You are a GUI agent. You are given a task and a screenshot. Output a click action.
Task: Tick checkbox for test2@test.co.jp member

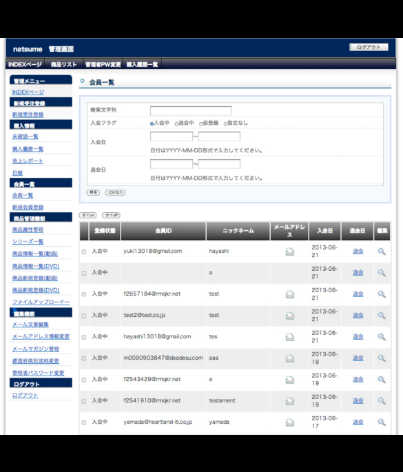click(x=84, y=316)
